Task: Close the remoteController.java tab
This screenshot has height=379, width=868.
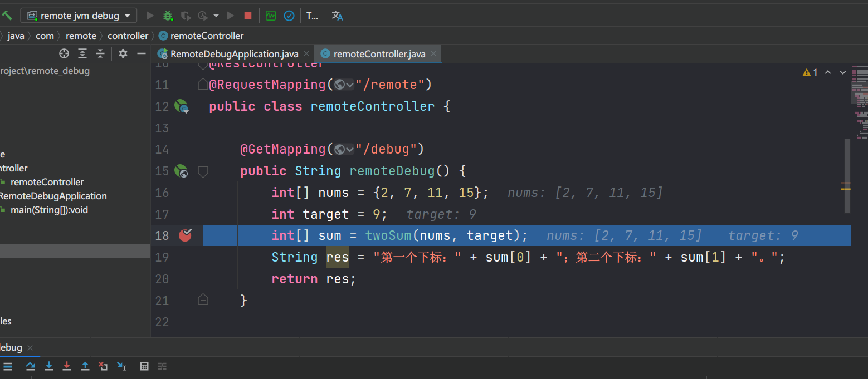Action: pos(434,54)
